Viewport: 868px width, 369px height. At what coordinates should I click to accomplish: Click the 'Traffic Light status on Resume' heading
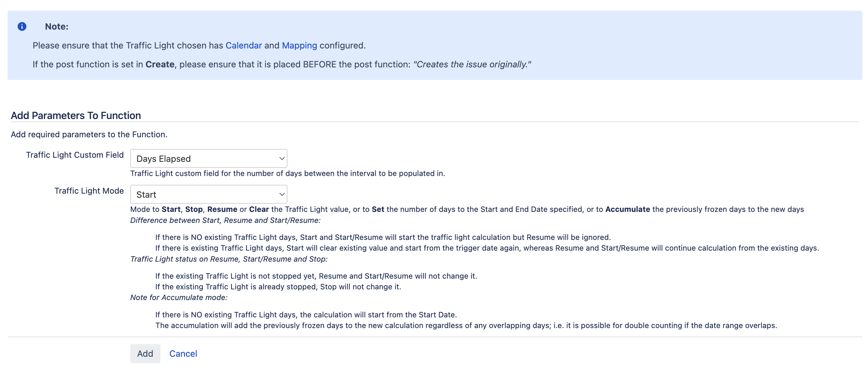[229, 259]
